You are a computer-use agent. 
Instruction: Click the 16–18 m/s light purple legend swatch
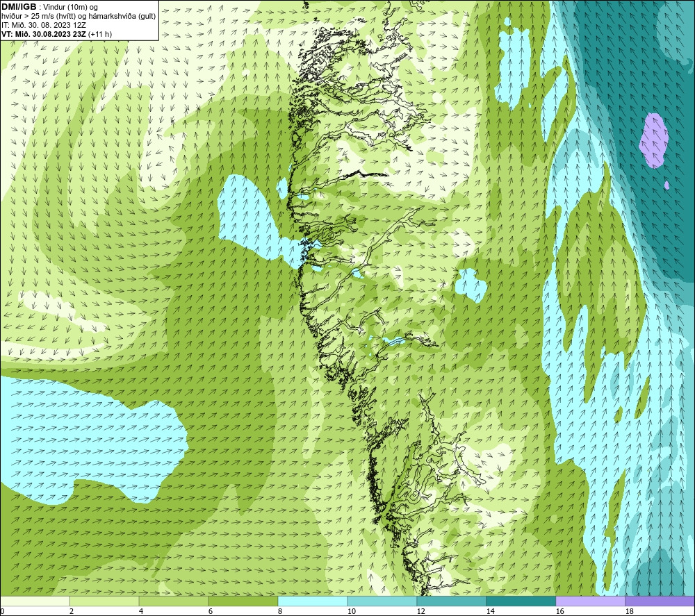[x=590, y=601]
